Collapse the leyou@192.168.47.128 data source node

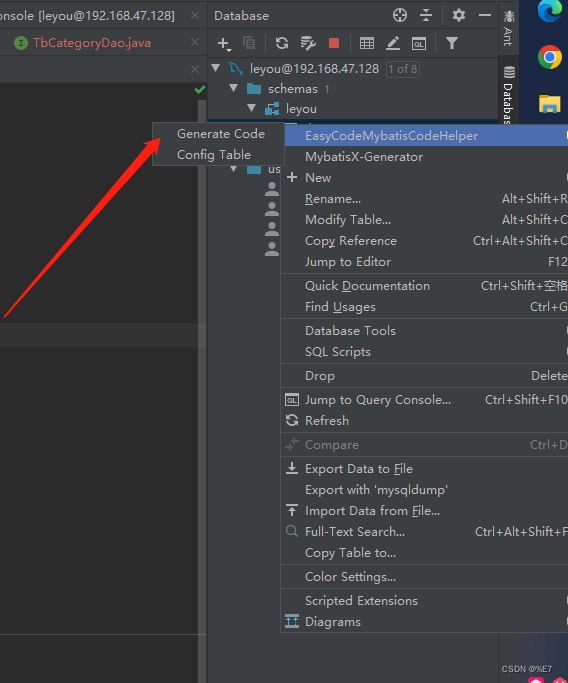tap(216, 68)
